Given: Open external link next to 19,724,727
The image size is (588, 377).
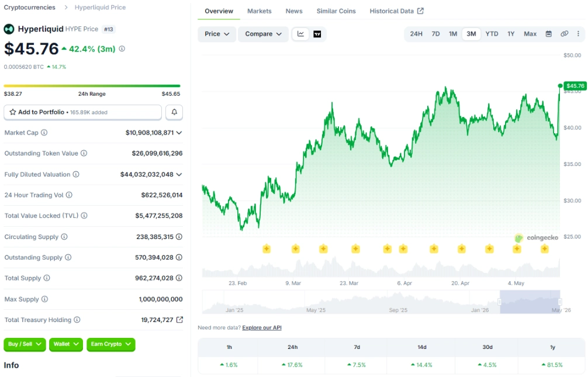Looking at the screenshot, I should (179, 320).
